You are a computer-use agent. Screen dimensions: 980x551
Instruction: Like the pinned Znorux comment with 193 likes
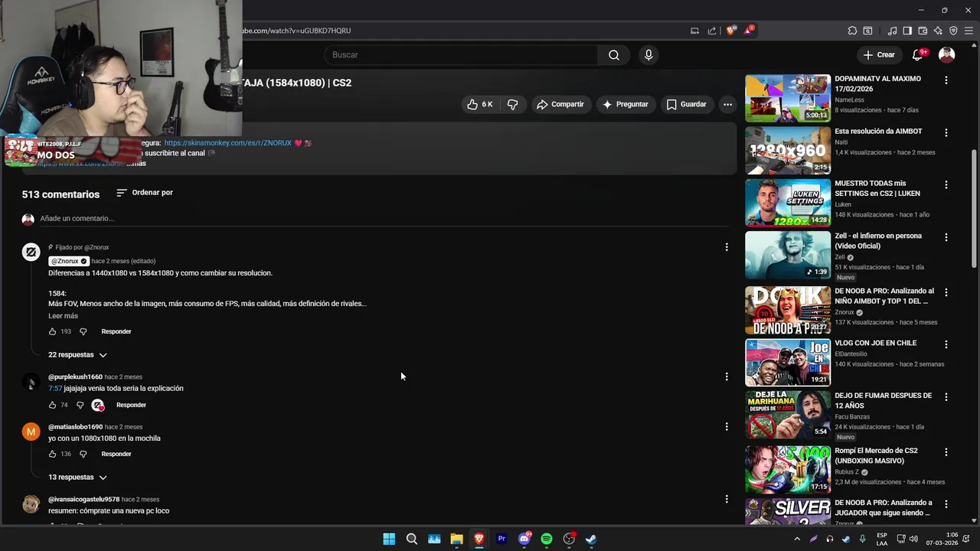(x=52, y=331)
